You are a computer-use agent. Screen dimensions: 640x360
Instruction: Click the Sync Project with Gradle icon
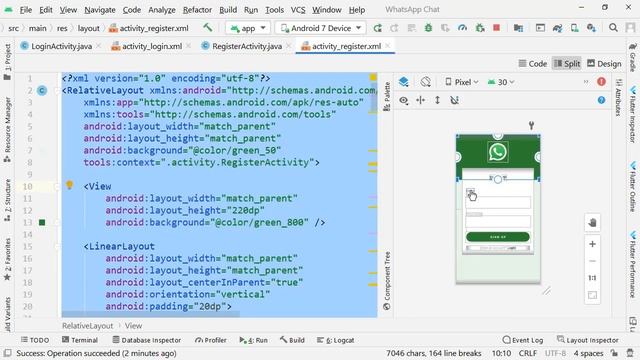pyautogui.click(x=558, y=28)
